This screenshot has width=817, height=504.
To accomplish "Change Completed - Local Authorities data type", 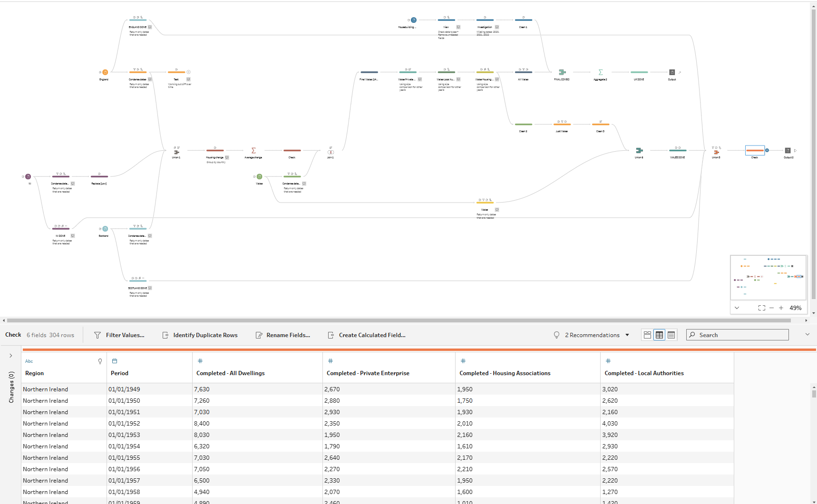I will click(608, 361).
